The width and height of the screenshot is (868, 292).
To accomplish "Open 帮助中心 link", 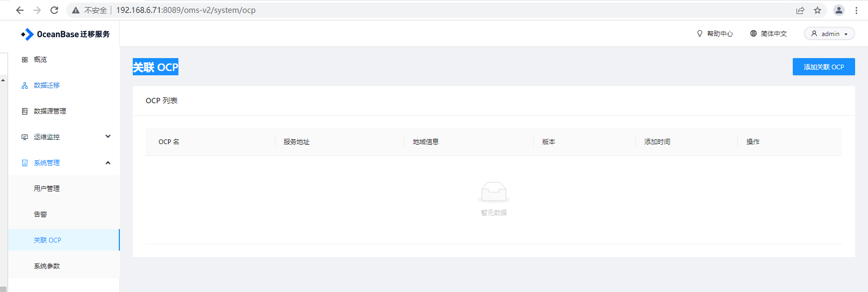I will [x=720, y=34].
